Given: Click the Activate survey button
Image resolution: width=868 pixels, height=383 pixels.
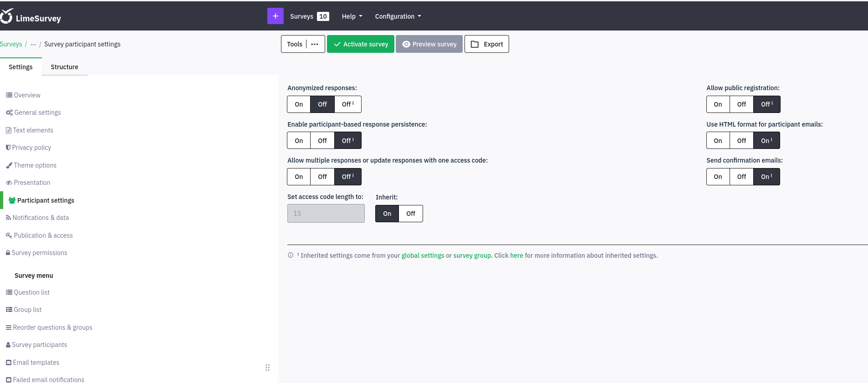Looking at the screenshot, I should click(361, 44).
